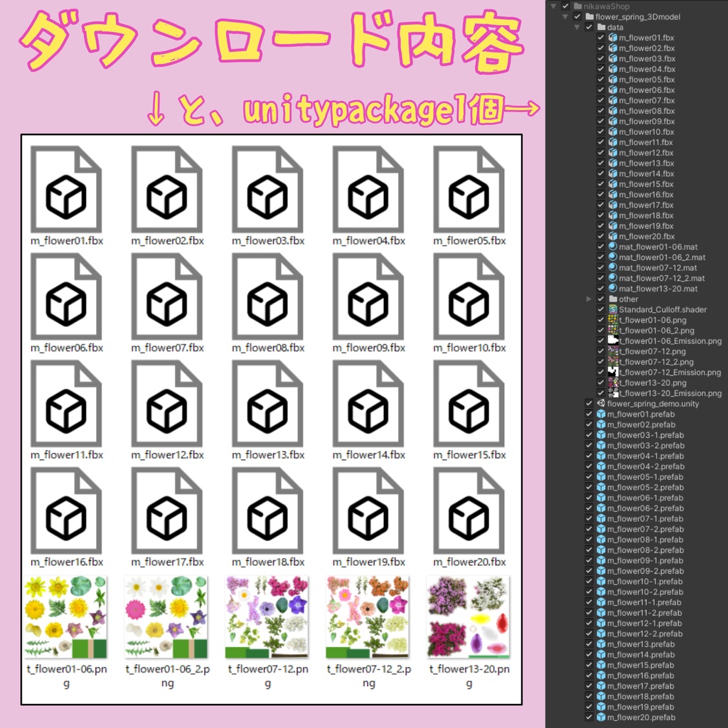Uncheck Standard_Culloff.shader from export

click(x=601, y=309)
